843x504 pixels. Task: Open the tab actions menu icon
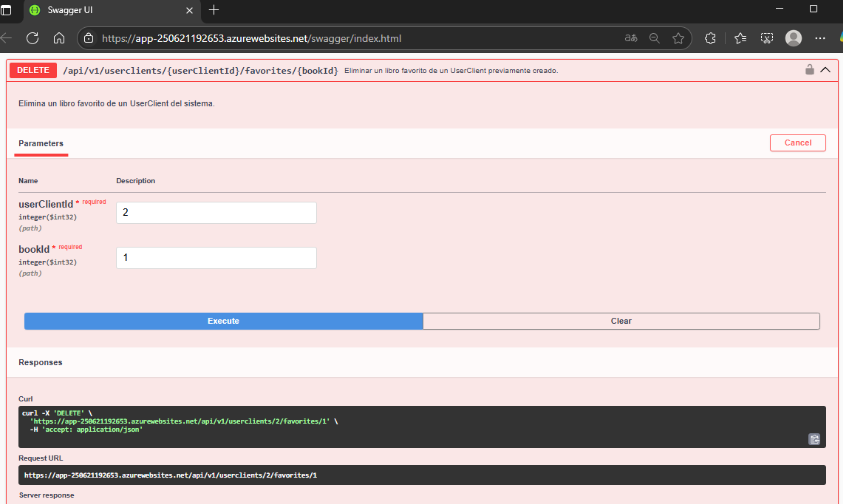[x=6, y=10]
